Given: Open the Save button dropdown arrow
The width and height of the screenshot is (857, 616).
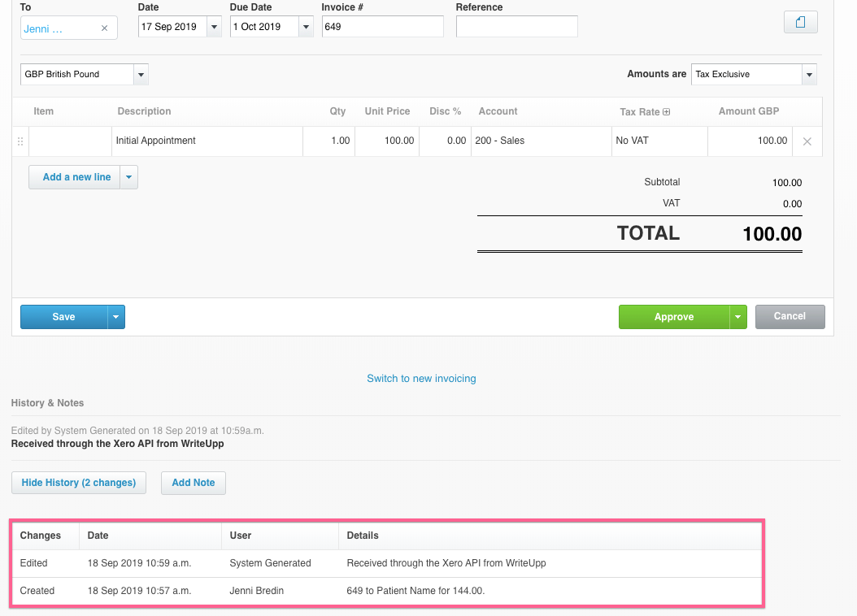Looking at the screenshot, I should point(116,317).
